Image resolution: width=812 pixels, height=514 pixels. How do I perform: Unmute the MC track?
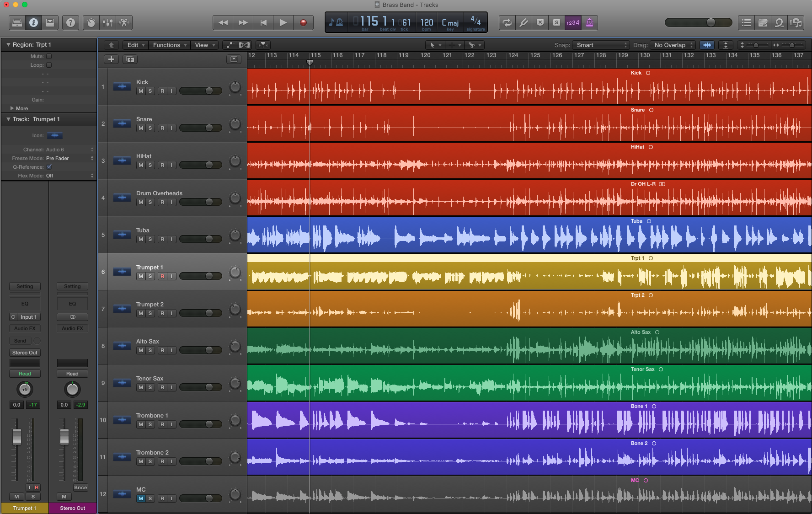[141, 498]
